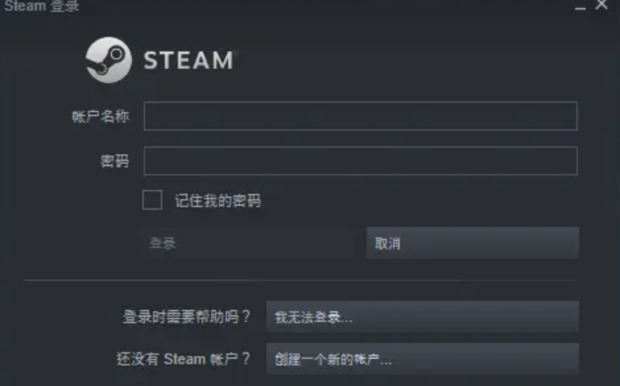620x386 pixels.
Task: Click the 还没有 Steam 帐户？ prompt text
Action: point(183,359)
